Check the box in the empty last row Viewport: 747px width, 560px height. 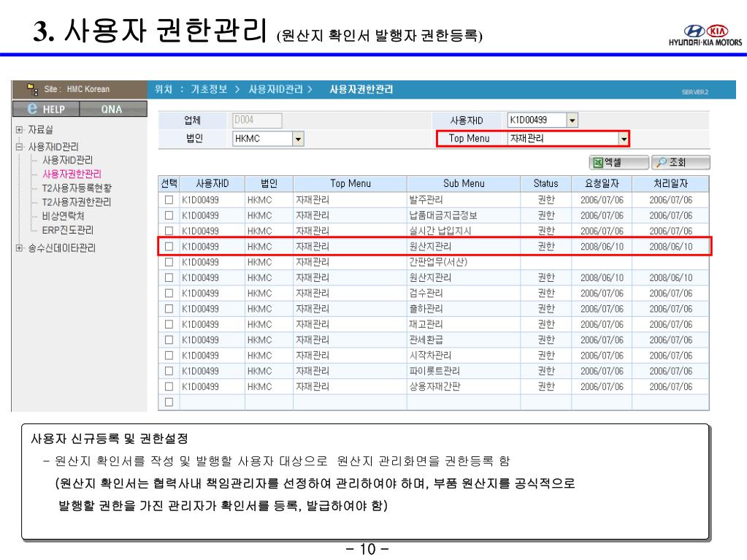point(169,402)
